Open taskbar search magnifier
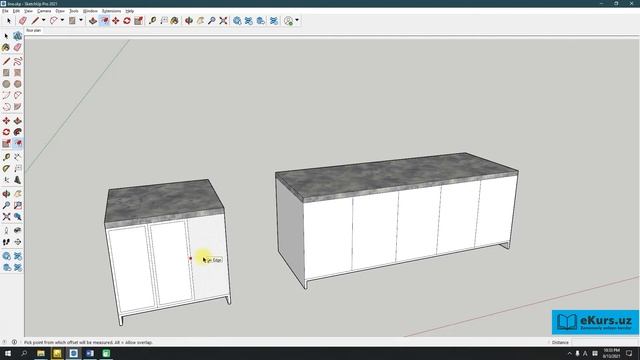640x360 pixels. pos(24,353)
